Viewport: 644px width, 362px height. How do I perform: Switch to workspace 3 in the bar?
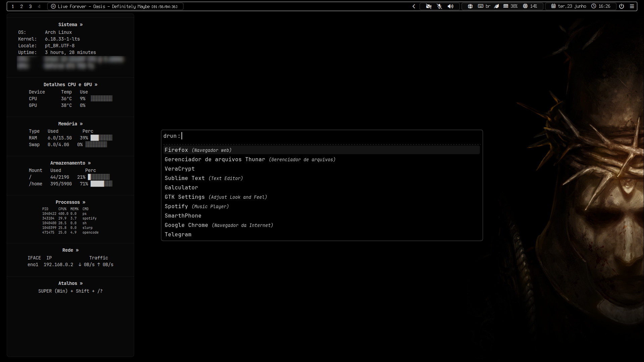pos(30,6)
